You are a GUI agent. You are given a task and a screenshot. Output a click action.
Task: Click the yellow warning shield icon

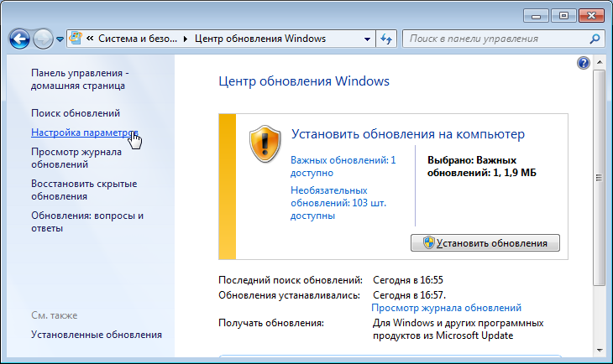pyautogui.click(x=265, y=143)
